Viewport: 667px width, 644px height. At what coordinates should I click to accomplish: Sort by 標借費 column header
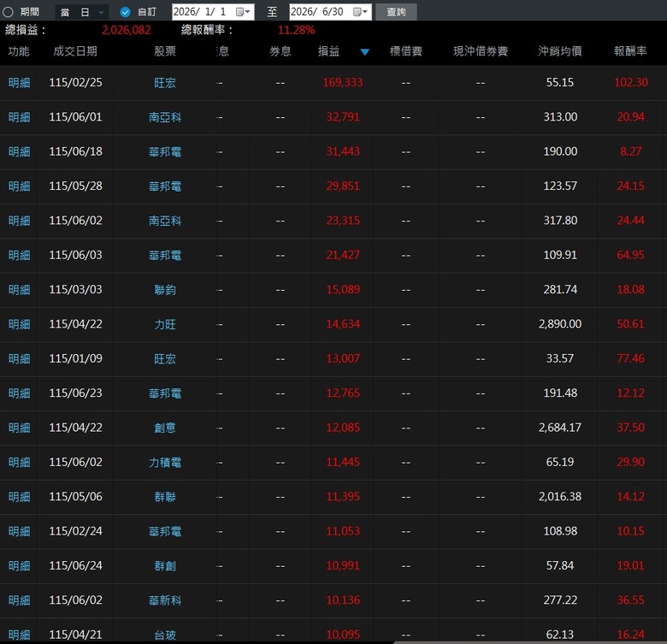click(x=406, y=51)
